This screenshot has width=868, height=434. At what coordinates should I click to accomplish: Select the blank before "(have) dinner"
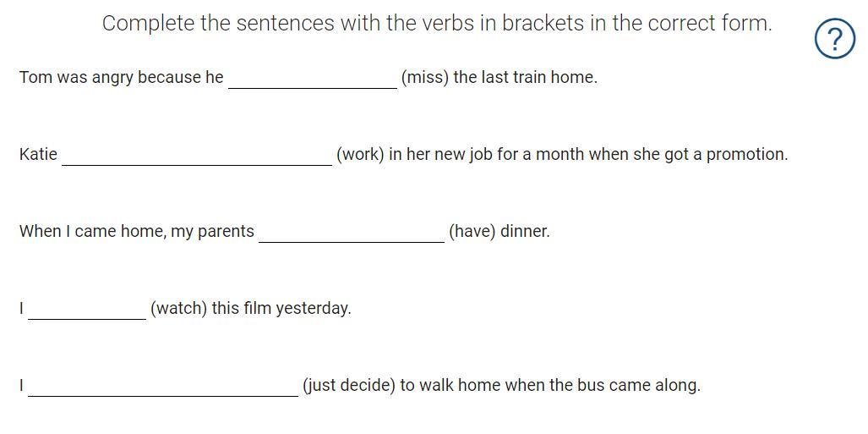click(352, 232)
